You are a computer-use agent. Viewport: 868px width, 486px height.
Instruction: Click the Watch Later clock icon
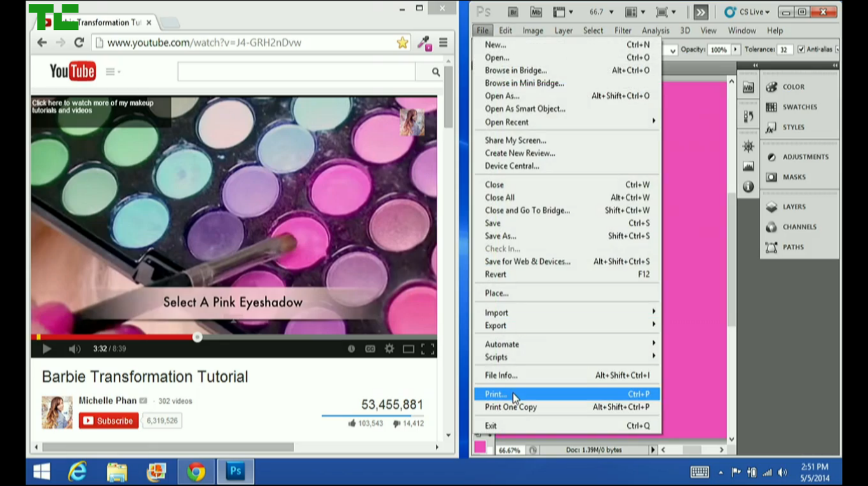coord(351,349)
